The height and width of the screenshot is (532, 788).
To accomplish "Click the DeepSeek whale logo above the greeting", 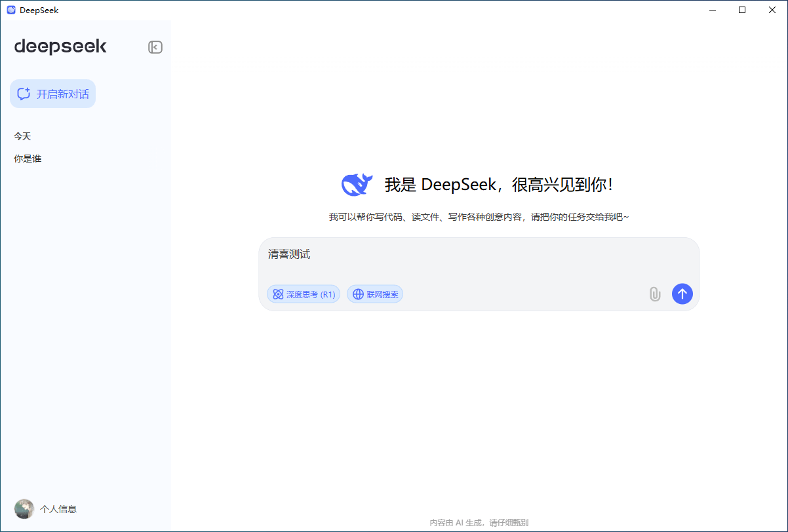I will 356,184.
